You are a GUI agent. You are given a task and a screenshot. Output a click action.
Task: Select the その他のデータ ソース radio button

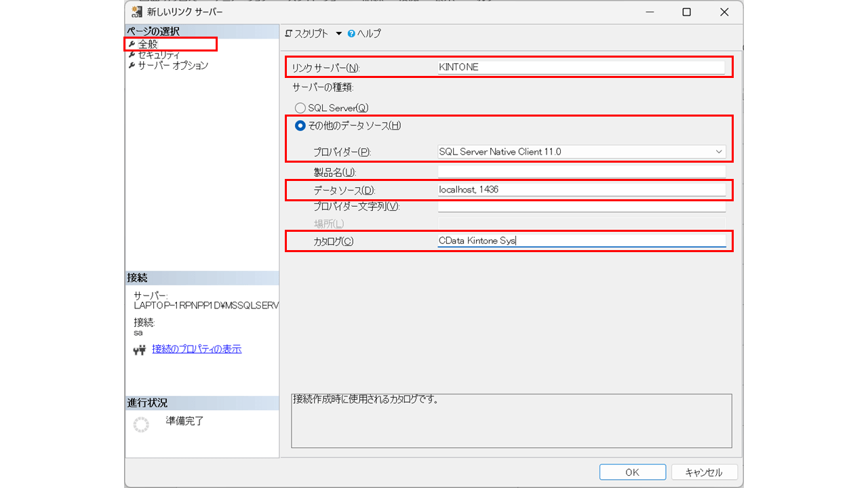click(x=300, y=125)
